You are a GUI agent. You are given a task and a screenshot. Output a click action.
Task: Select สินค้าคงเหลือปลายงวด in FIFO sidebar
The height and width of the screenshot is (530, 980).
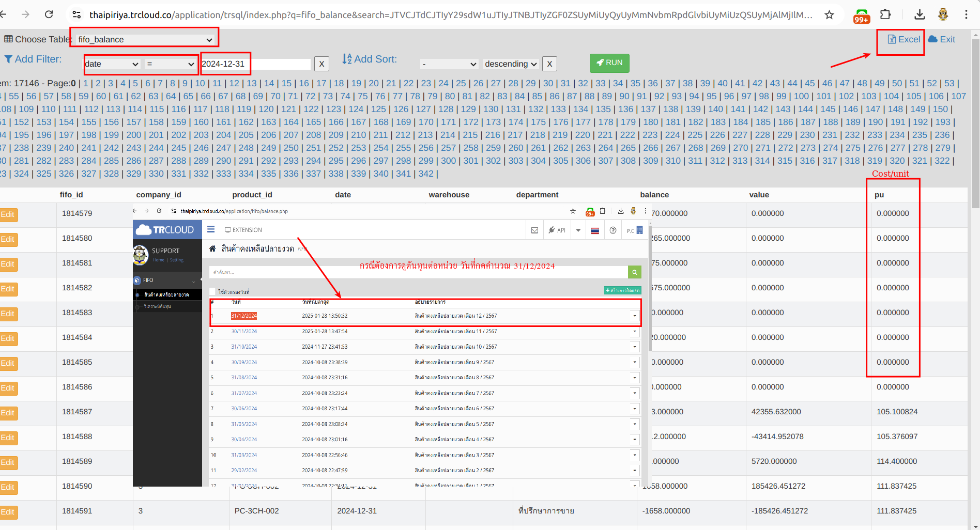tap(166, 294)
